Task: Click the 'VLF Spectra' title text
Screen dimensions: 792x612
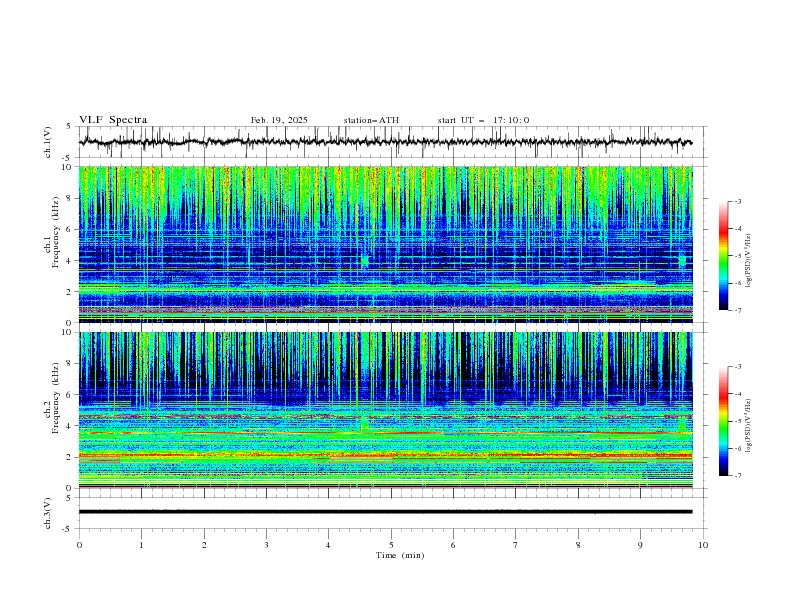Action: click(113, 120)
